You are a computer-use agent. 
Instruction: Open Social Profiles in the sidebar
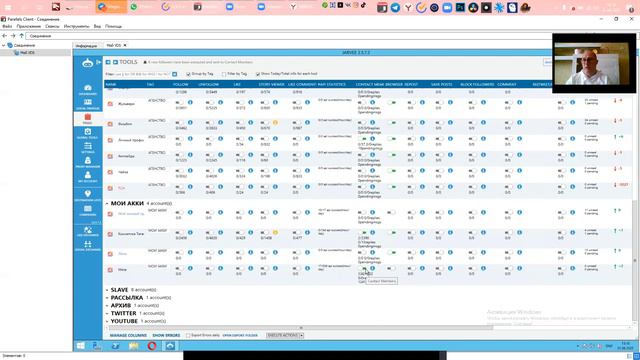click(88, 104)
